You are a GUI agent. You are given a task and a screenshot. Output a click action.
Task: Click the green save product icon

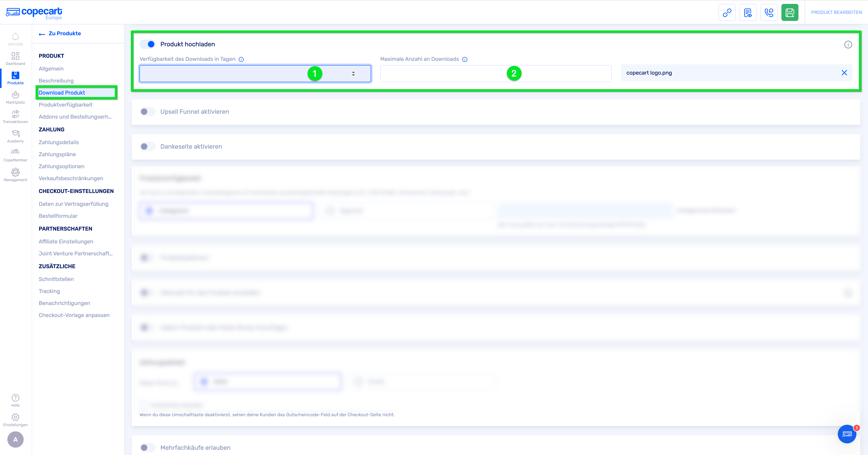click(790, 12)
